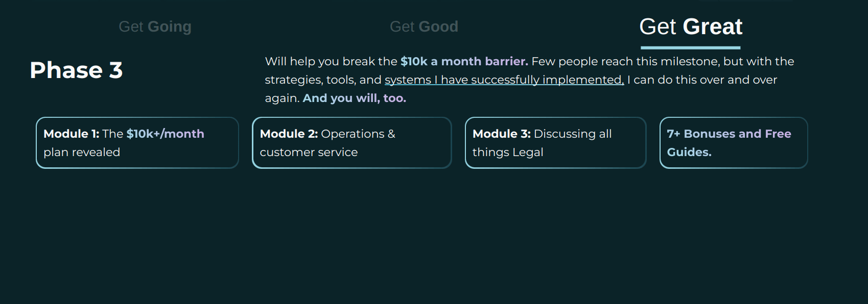Click the bold "Module 1:" label
Screen dimensions: 868x304
(x=71, y=134)
